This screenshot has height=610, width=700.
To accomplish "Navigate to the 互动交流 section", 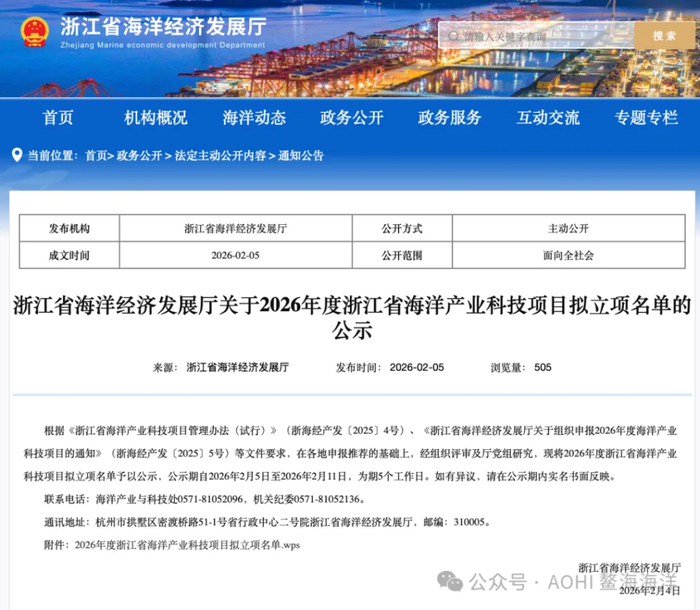I will [x=548, y=118].
